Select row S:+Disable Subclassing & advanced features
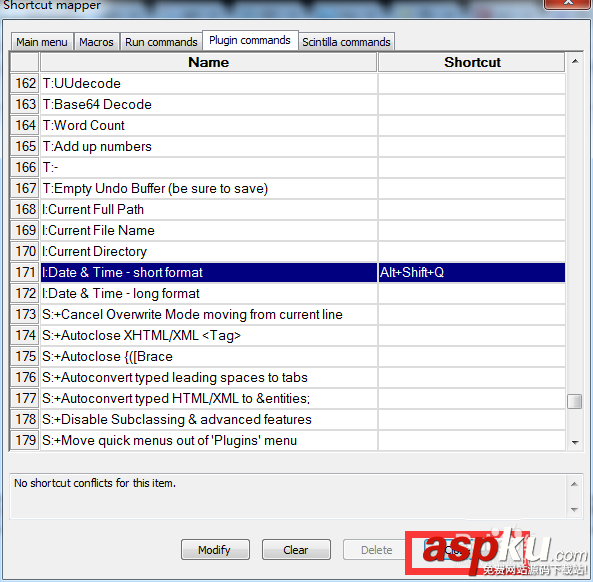 tap(288, 419)
